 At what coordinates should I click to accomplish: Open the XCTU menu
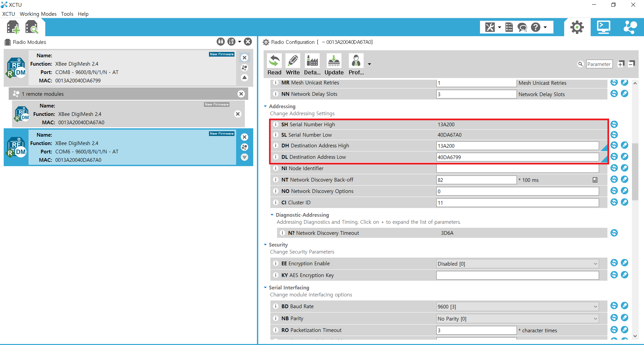[x=9, y=14]
